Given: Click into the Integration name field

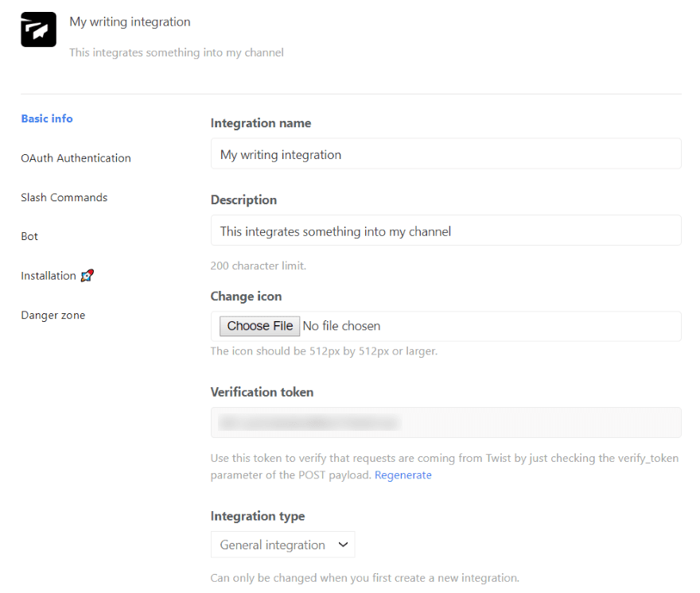Looking at the screenshot, I should pos(445,154).
